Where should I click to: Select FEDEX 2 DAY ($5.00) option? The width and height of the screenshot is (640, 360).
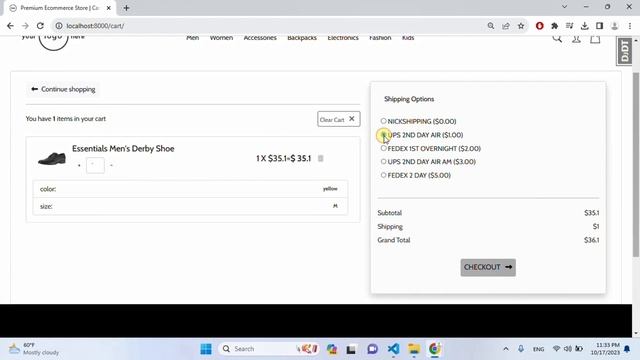click(383, 175)
